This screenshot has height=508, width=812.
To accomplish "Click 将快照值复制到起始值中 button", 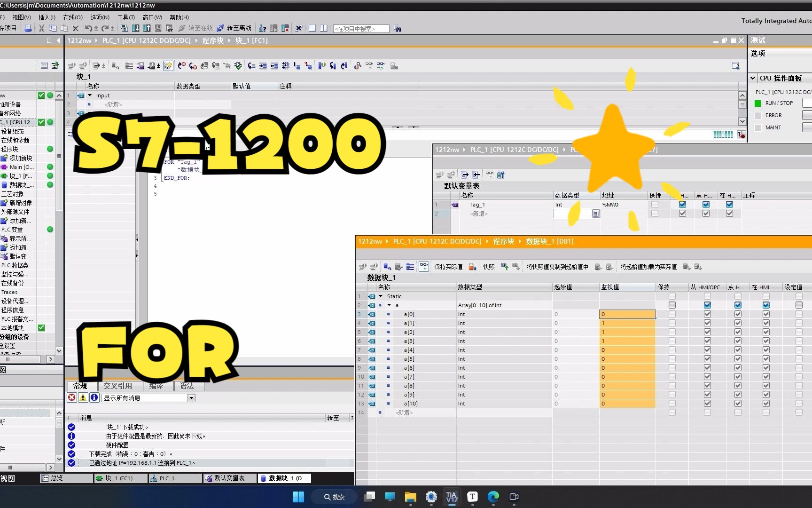I will (x=557, y=267).
